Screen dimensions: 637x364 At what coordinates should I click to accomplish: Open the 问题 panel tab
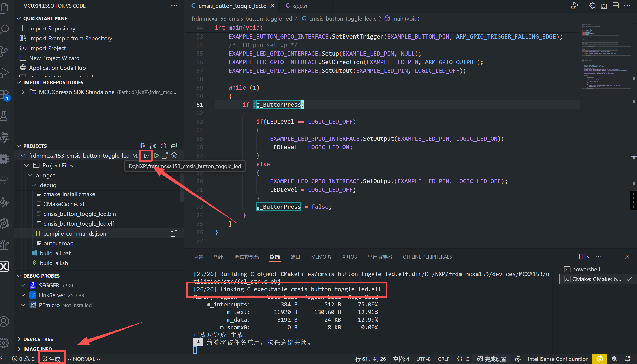click(198, 257)
